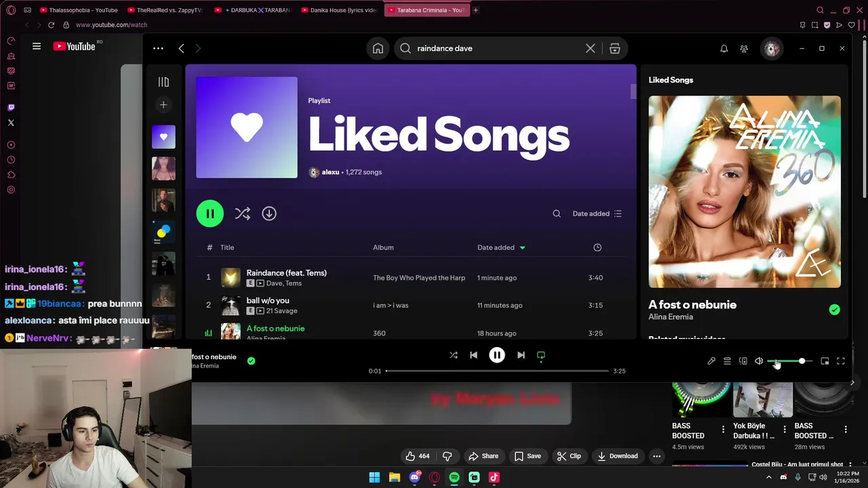Pause playback in the bottom player bar
The height and width of the screenshot is (488, 868).
coord(497,355)
